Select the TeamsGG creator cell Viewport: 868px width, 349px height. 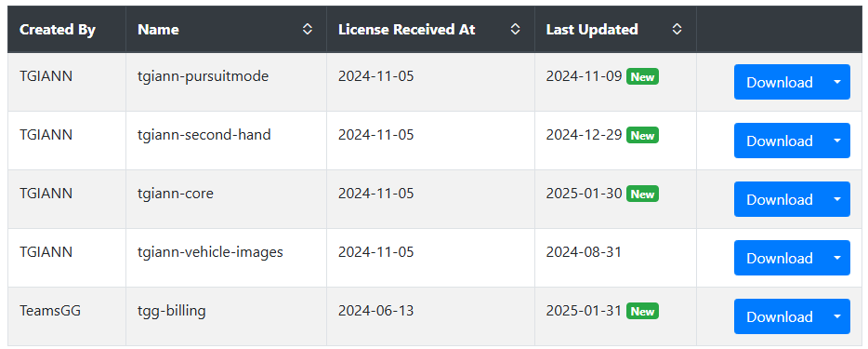67,316
